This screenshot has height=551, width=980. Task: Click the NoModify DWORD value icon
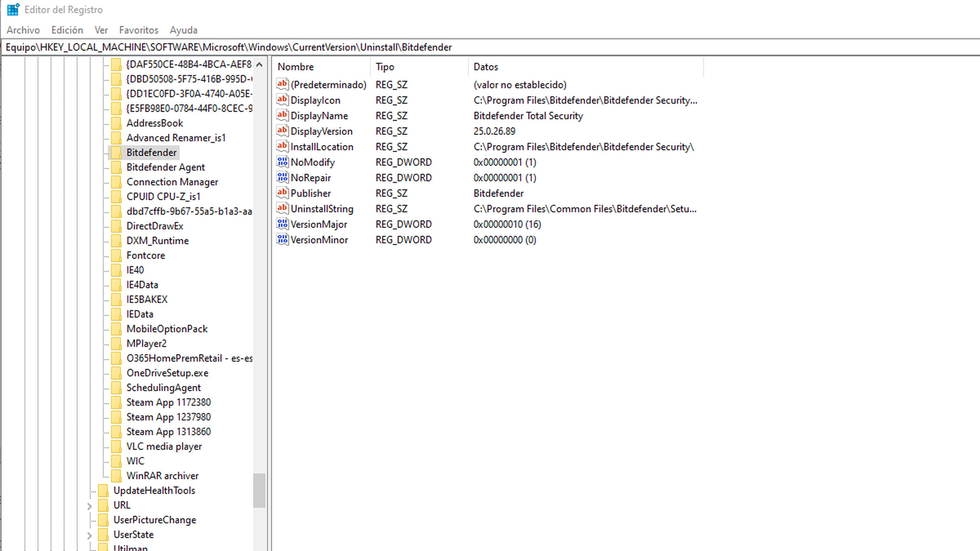click(282, 162)
